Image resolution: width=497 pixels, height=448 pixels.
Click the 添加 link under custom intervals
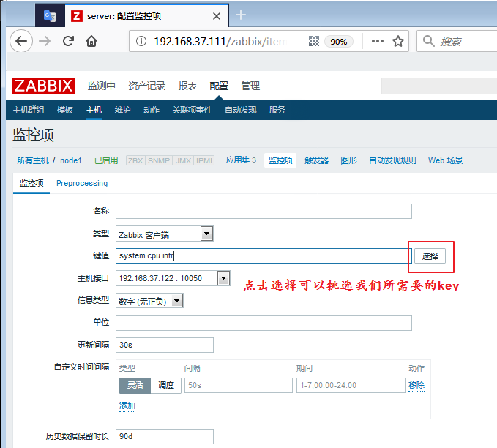127,406
